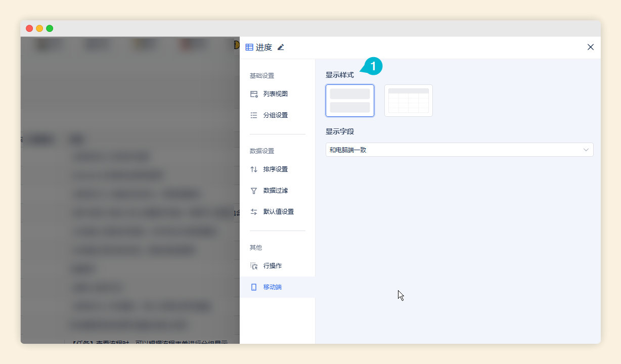Click the grid icon beside the 进度 title
Viewport: 621px width, 364px height.
pos(248,47)
